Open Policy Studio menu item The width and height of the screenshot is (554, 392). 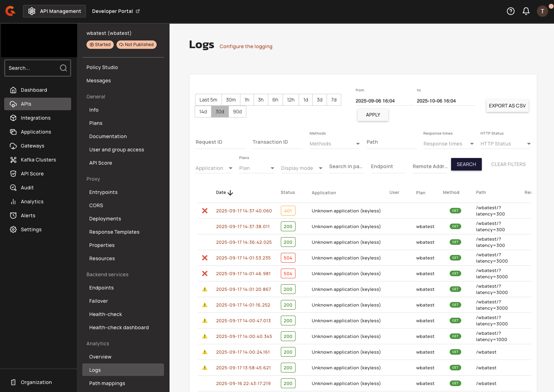[x=102, y=67]
